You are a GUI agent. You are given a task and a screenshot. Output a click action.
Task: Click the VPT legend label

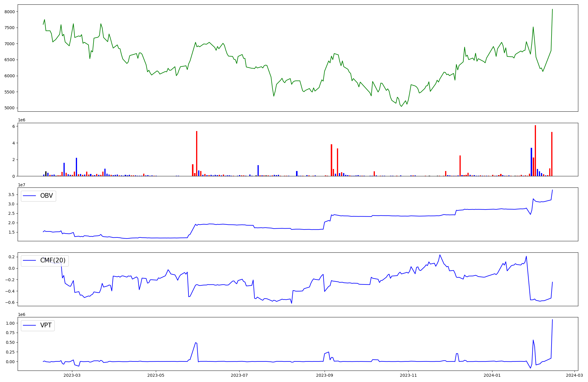[46, 325]
